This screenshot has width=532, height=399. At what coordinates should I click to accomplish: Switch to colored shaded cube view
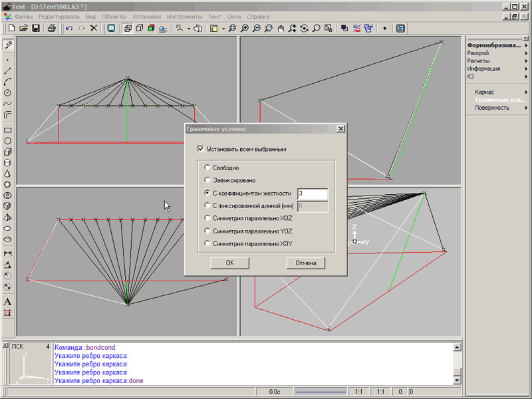pyautogui.click(x=152, y=28)
